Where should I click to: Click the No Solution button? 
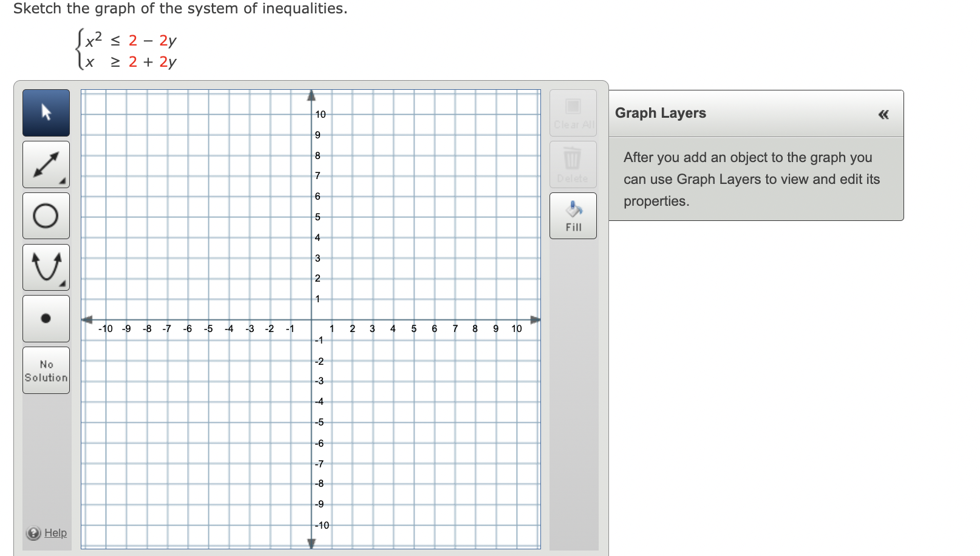pos(46,370)
